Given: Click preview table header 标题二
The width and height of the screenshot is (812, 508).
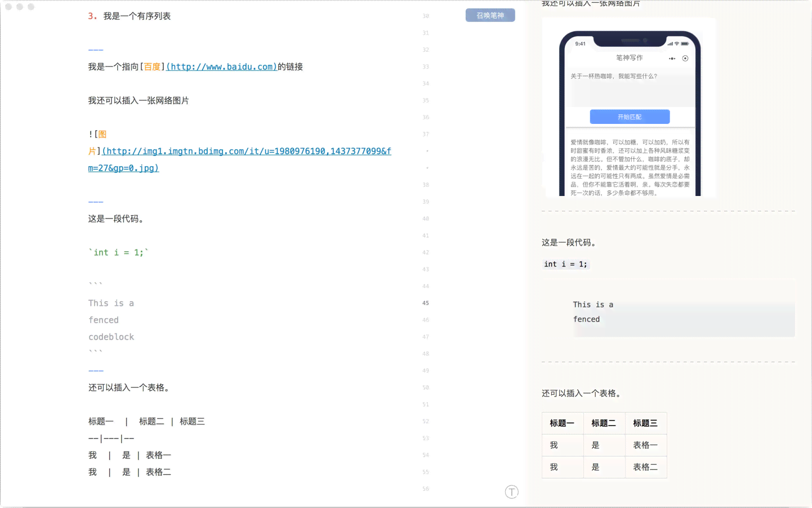Looking at the screenshot, I should pyautogui.click(x=604, y=423).
